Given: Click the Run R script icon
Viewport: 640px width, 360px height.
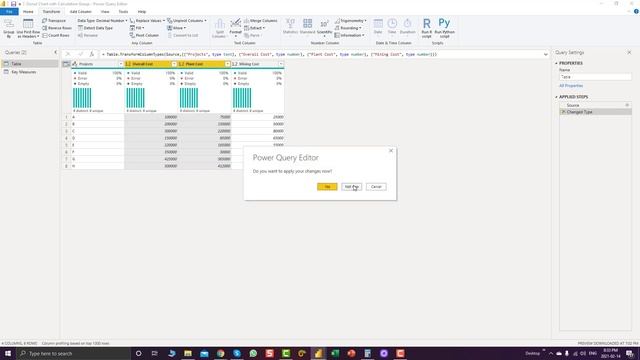Looking at the screenshot, I should click(427, 28).
